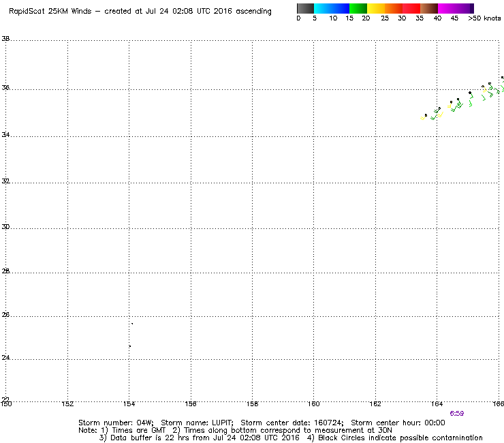Click the note "1) Times are GMT"
The height and width of the screenshot is (443, 504).
tap(133, 431)
